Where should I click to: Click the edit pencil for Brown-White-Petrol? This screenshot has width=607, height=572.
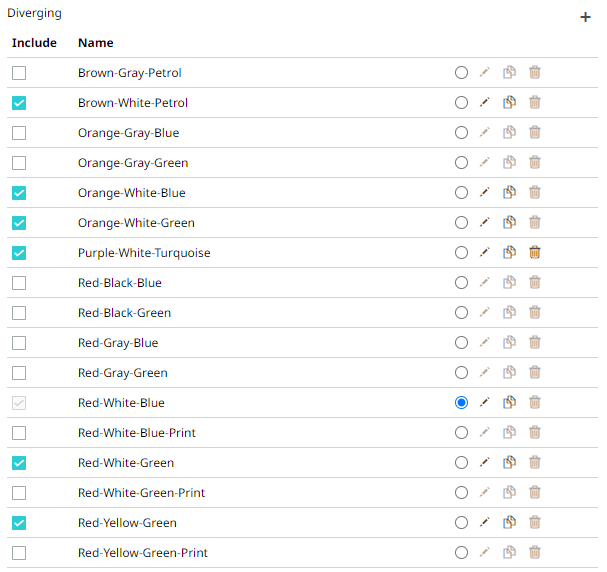coord(485,103)
